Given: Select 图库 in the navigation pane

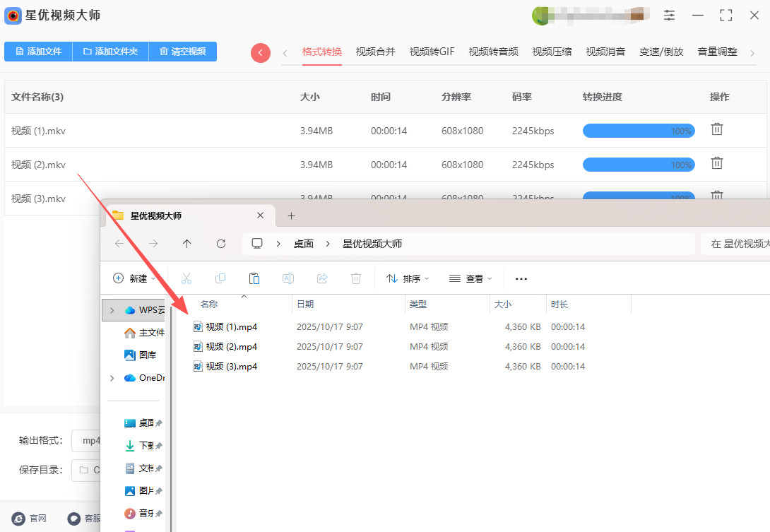Looking at the screenshot, I should [141, 355].
